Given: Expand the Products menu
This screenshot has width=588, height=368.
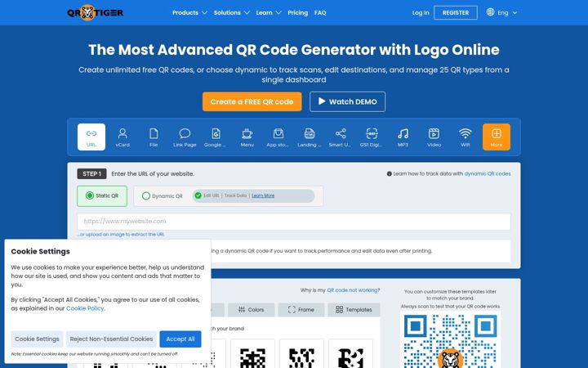Looking at the screenshot, I should [189, 13].
